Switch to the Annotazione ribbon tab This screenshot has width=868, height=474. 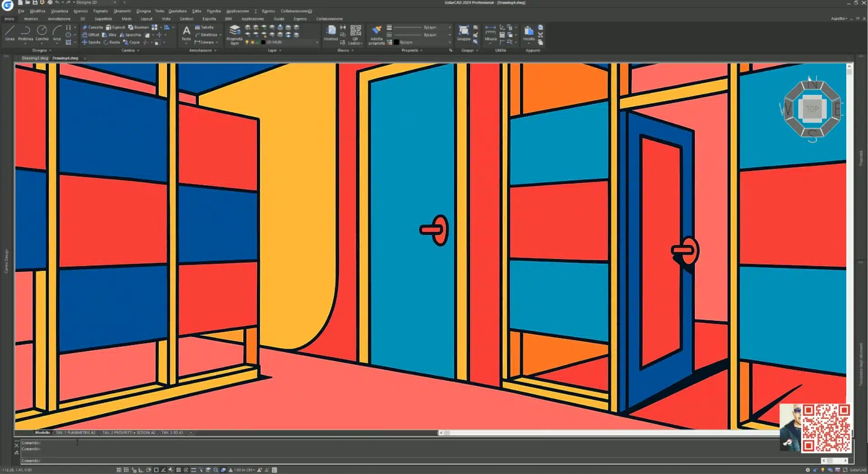point(59,19)
